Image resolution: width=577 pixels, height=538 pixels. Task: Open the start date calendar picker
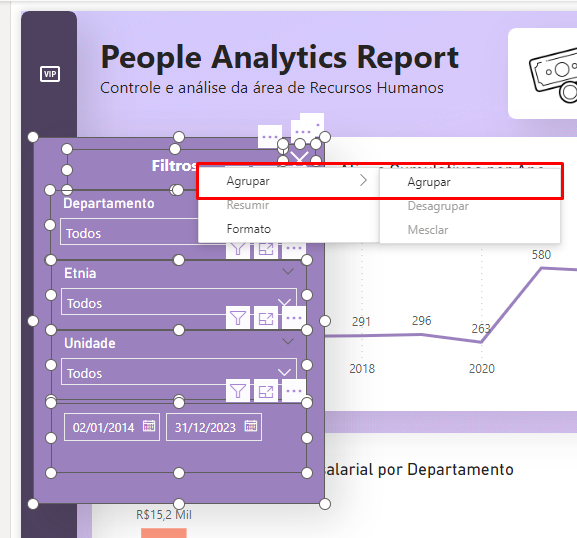coord(149,426)
